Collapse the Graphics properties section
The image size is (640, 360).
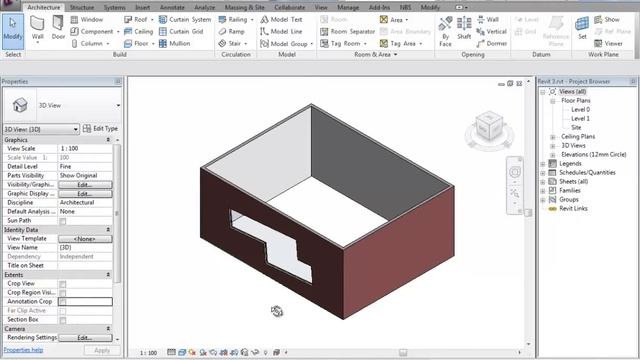click(108, 140)
